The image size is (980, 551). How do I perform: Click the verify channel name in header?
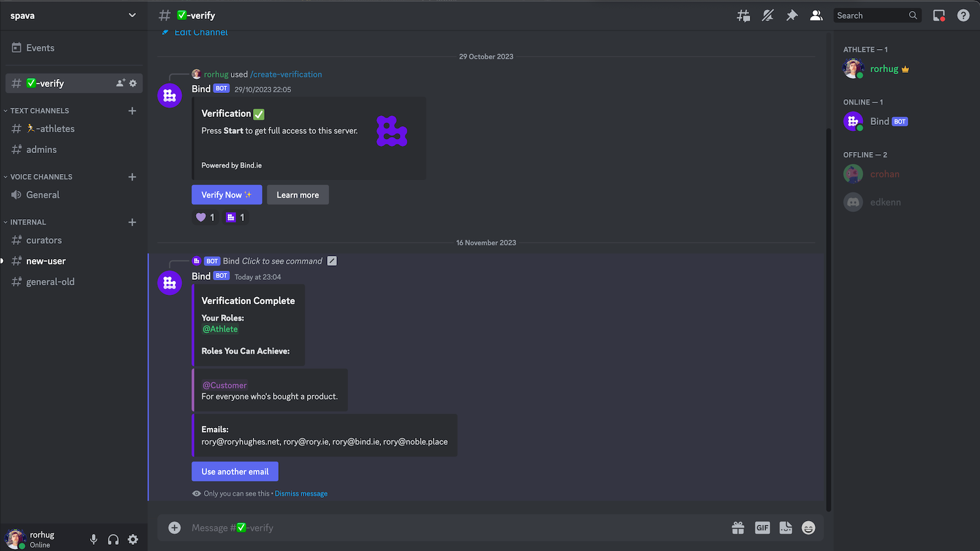pos(196,15)
